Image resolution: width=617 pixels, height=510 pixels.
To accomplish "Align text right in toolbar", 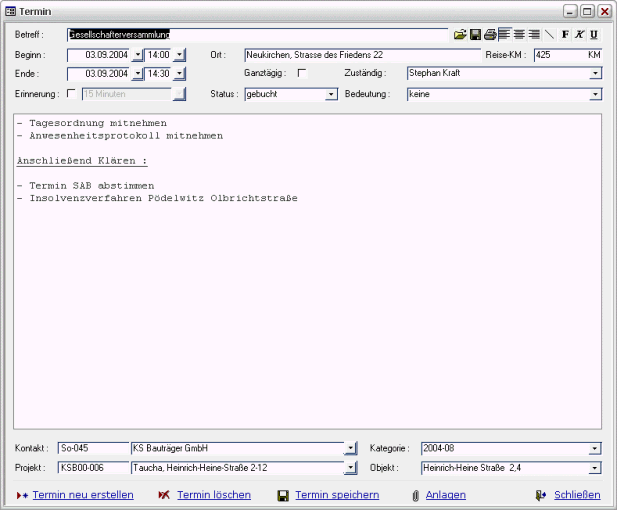I will (x=534, y=35).
